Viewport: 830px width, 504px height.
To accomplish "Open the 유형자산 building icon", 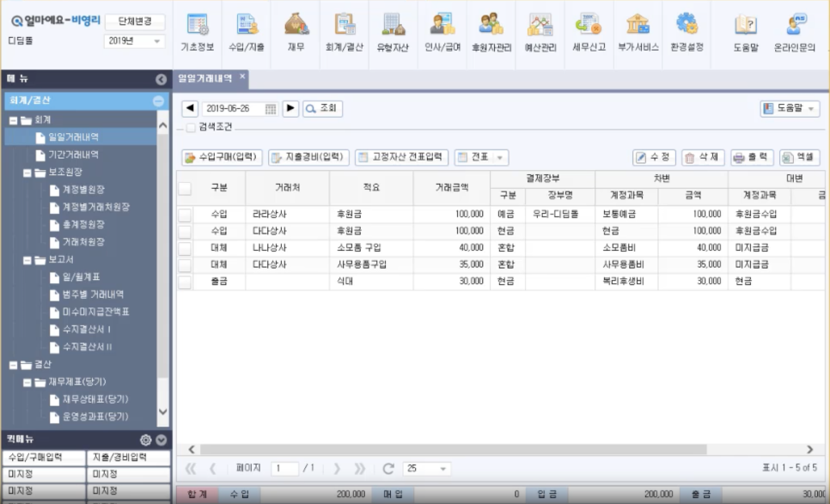I will (x=393, y=33).
